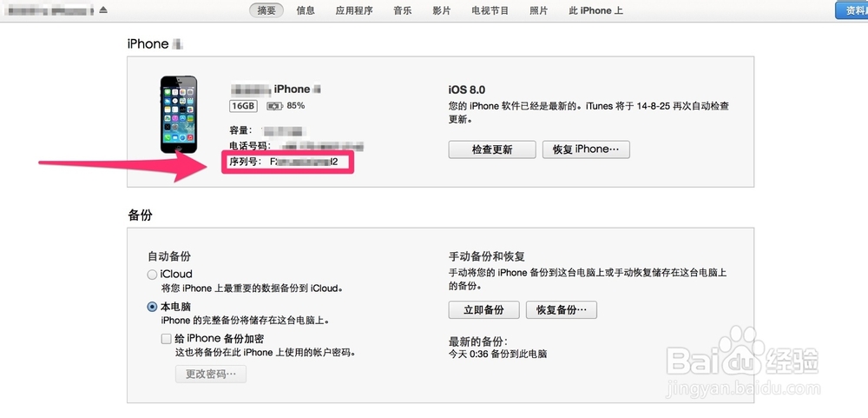Click the 电话号码 label
The height and width of the screenshot is (418, 868).
(250, 146)
